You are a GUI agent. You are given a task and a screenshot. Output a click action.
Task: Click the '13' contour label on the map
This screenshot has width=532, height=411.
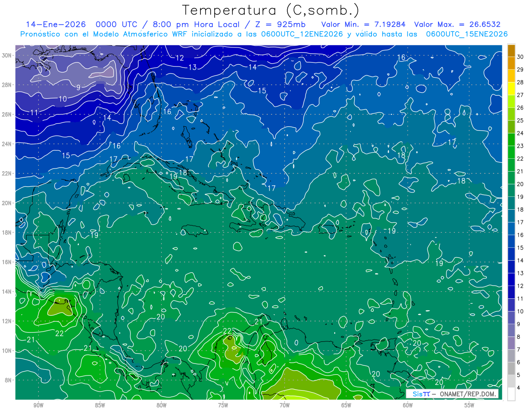(x=192, y=67)
